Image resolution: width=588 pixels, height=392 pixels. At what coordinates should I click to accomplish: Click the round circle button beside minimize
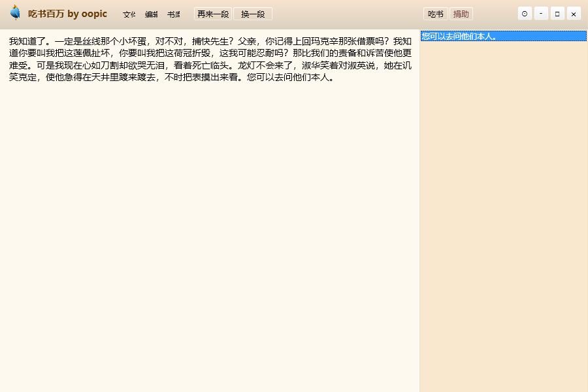pyautogui.click(x=525, y=14)
